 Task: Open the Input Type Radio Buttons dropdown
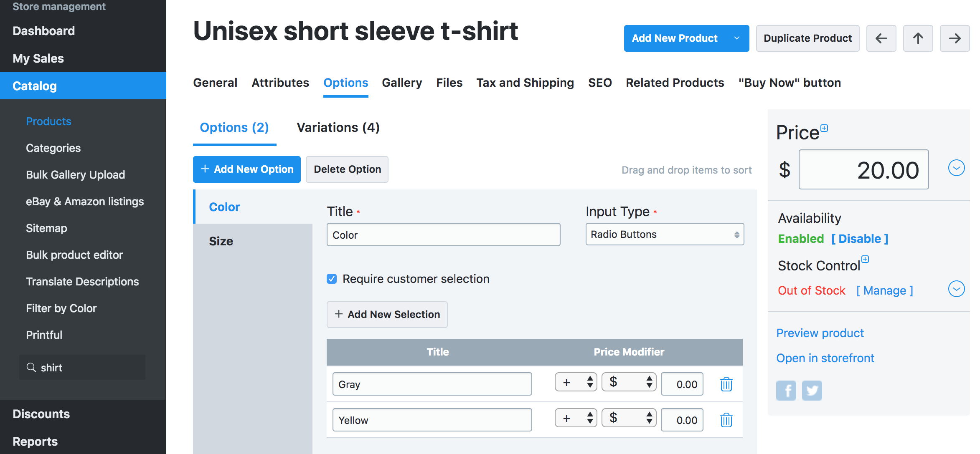coord(664,235)
